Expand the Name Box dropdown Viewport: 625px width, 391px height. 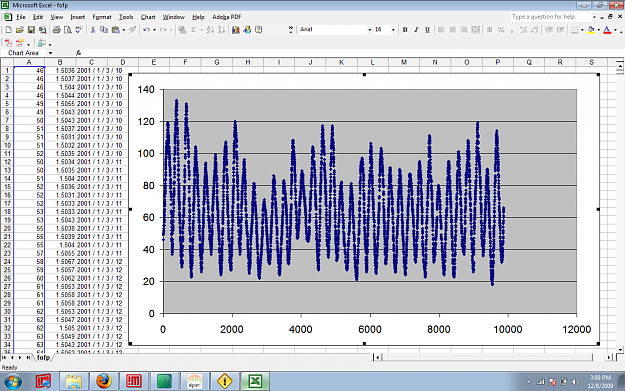50,53
